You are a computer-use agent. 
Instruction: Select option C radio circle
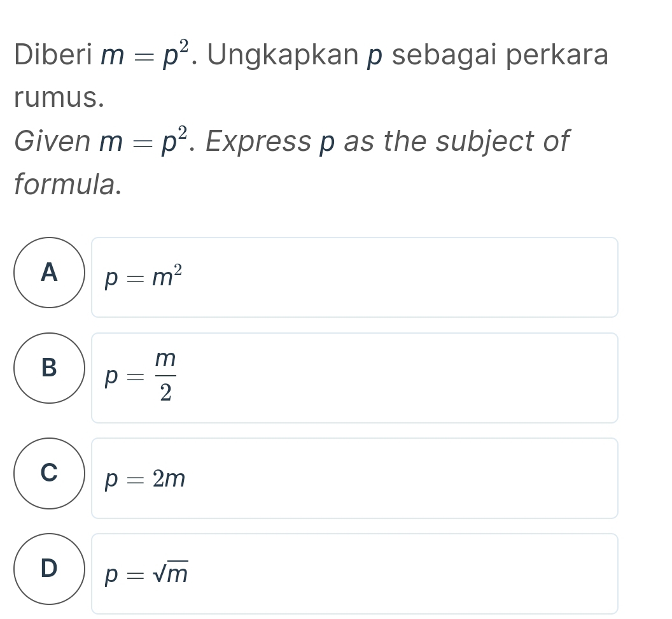49,473
